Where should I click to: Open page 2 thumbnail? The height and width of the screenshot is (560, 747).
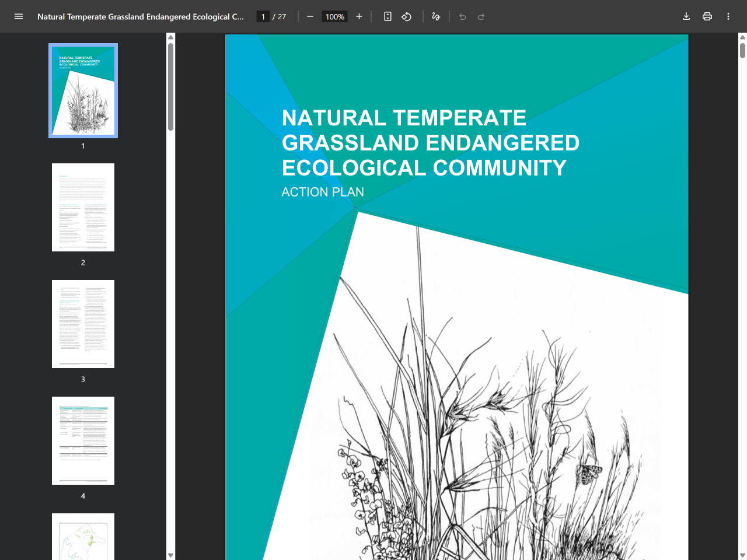(x=83, y=207)
